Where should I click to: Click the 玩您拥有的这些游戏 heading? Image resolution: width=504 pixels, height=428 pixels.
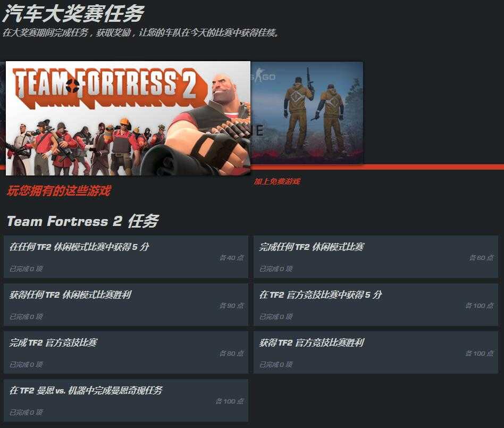(x=59, y=190)
